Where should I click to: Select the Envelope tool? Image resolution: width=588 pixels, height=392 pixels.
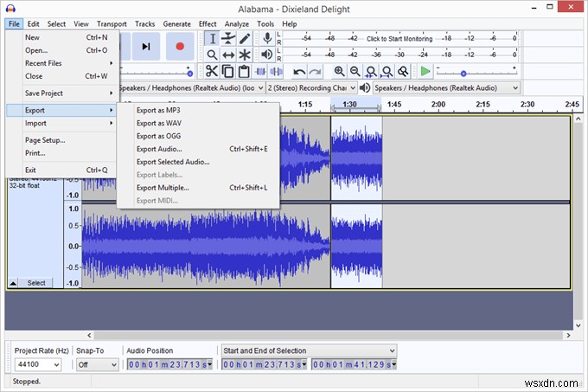[x=228, y=39]
